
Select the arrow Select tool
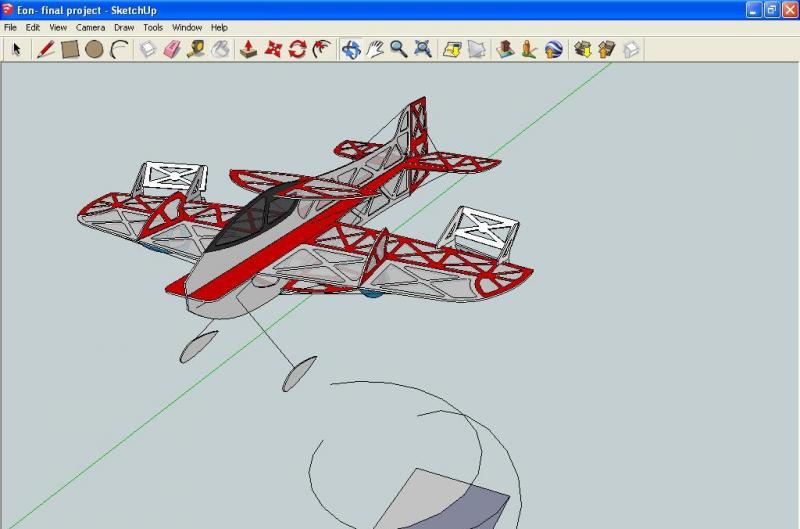(x=16, y=49)
